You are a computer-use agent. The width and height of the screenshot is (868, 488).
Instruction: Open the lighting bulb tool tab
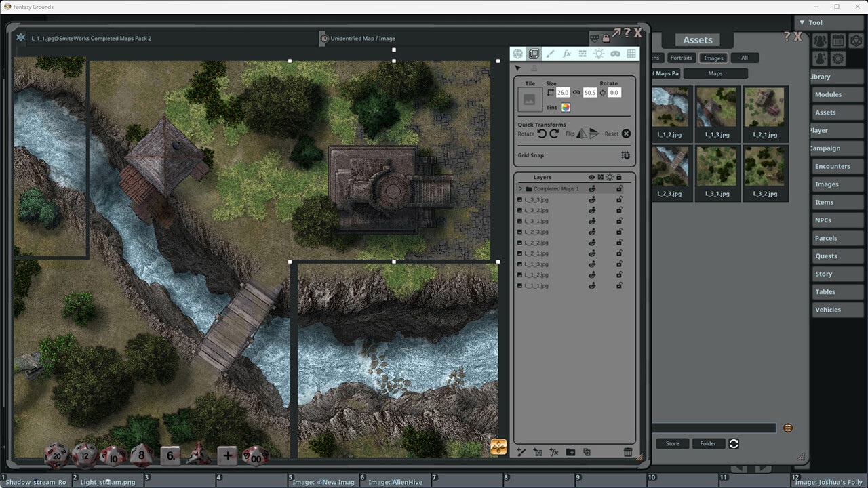point(599,54)
